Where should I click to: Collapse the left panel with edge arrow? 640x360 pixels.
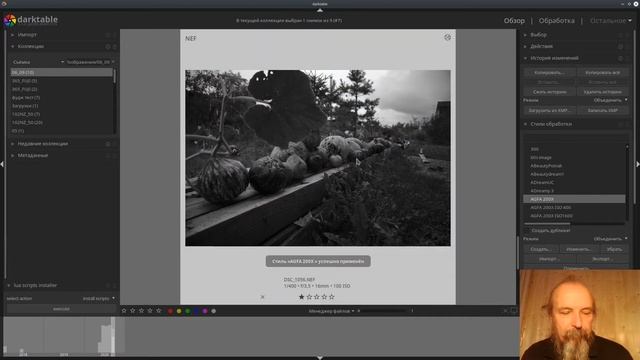[x=2, y=164]
